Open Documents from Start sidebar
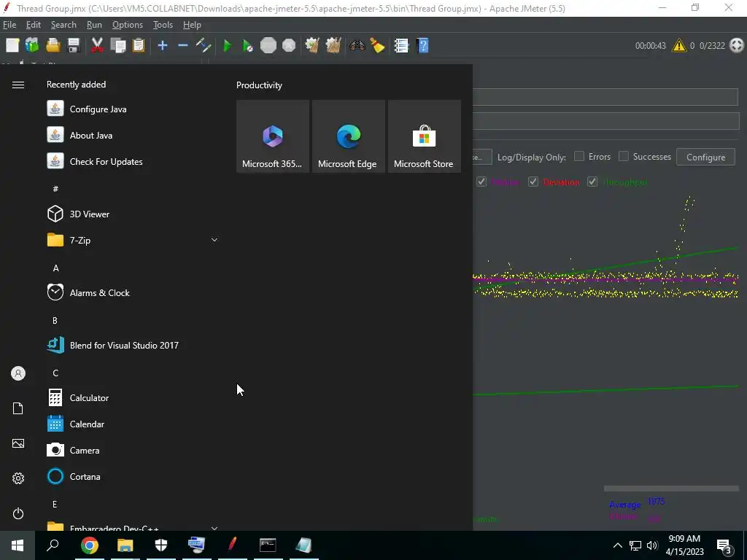This screenshot has height=560, width=747. pos(18,408)
